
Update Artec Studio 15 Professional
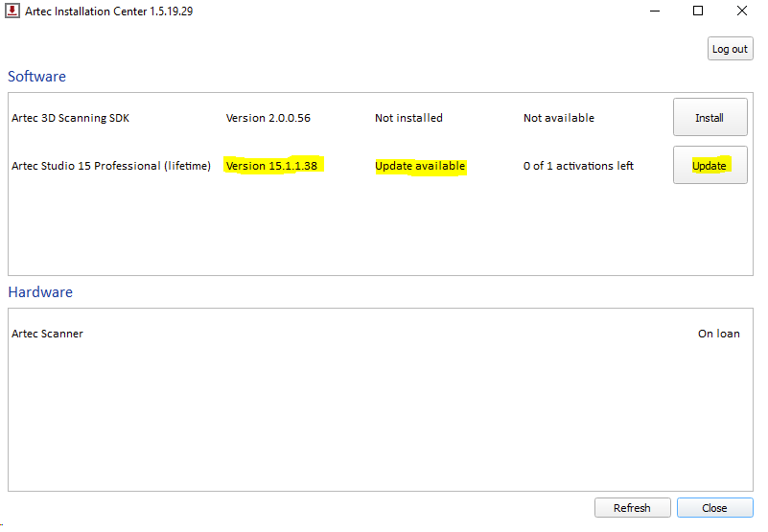coord(710,166)
